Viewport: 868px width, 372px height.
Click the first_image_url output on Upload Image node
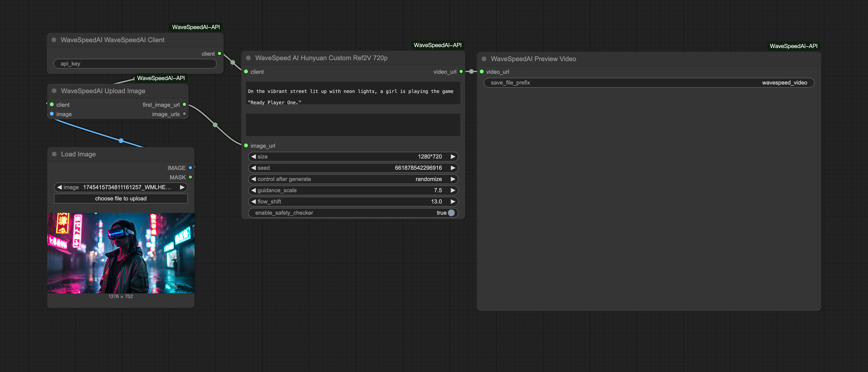click(x=184, y=105)
